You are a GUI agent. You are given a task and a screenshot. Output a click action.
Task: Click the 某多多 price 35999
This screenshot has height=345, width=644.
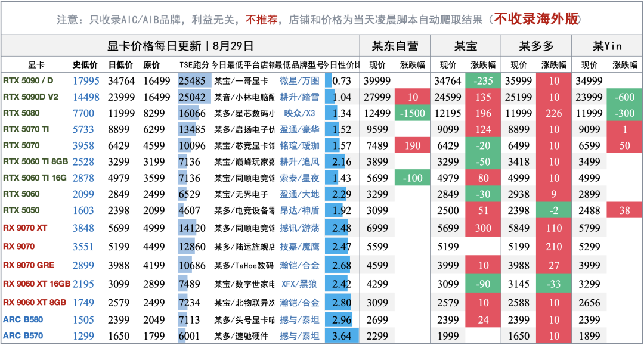coord(519,81)
